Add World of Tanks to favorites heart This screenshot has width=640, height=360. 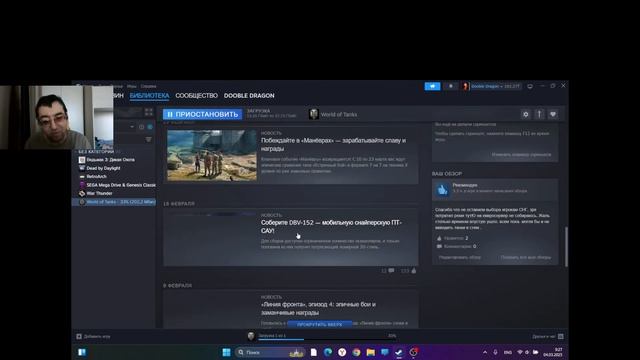[x=553, y=114]
